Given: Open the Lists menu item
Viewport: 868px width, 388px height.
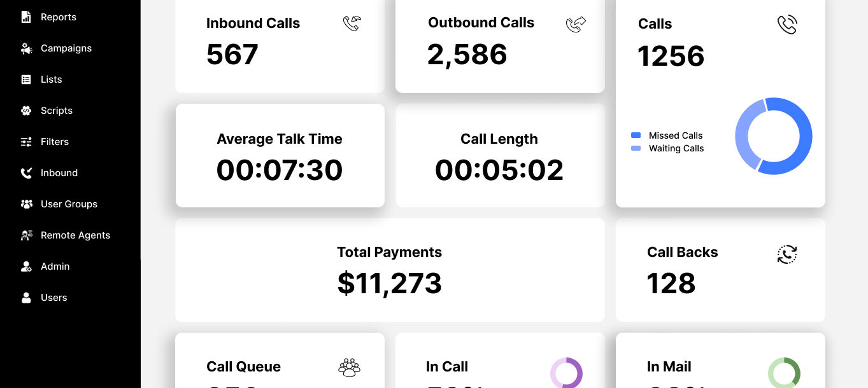Looking at the screenshot, I should coord(51,80).
